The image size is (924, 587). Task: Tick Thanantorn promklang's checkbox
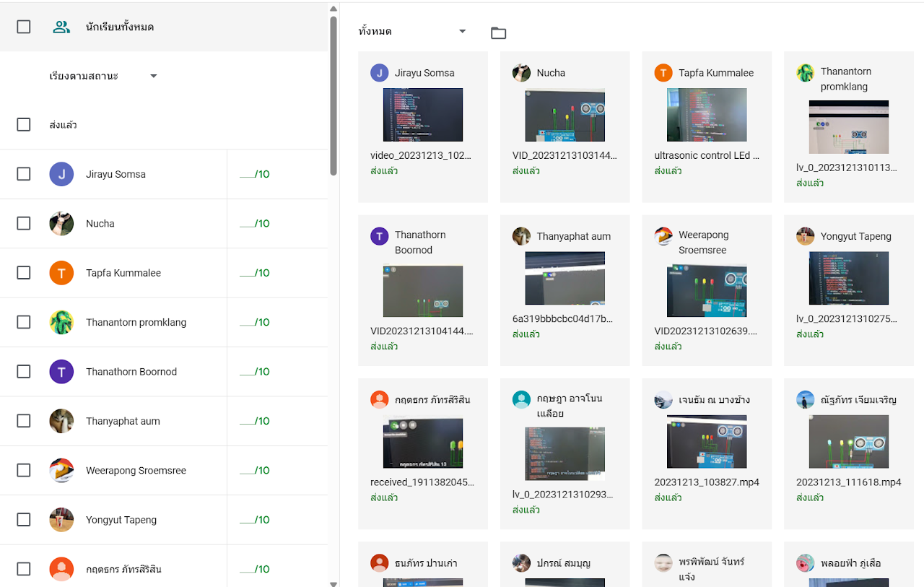pos(24,322)
